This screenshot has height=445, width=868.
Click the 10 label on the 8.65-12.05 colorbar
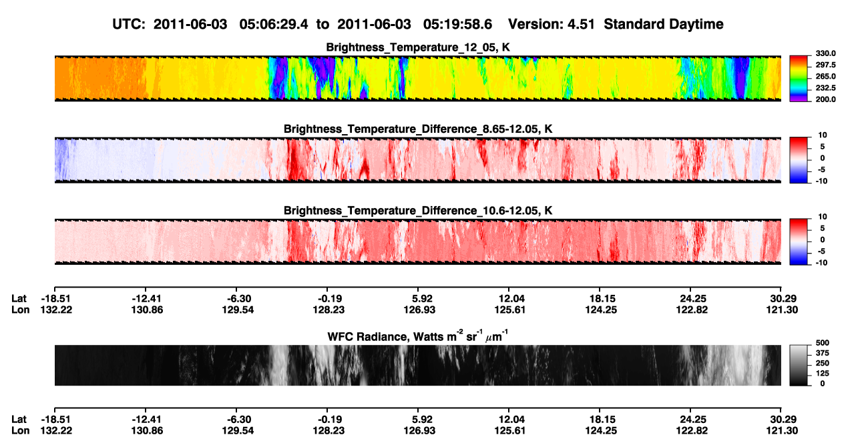pos(822,135)
